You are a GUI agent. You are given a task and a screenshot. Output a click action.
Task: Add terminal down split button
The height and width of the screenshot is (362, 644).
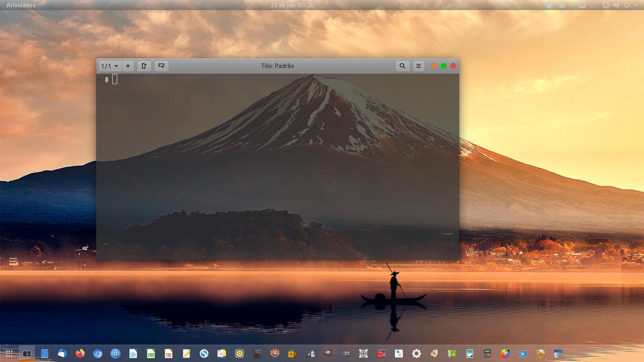(x=161, y=66)
